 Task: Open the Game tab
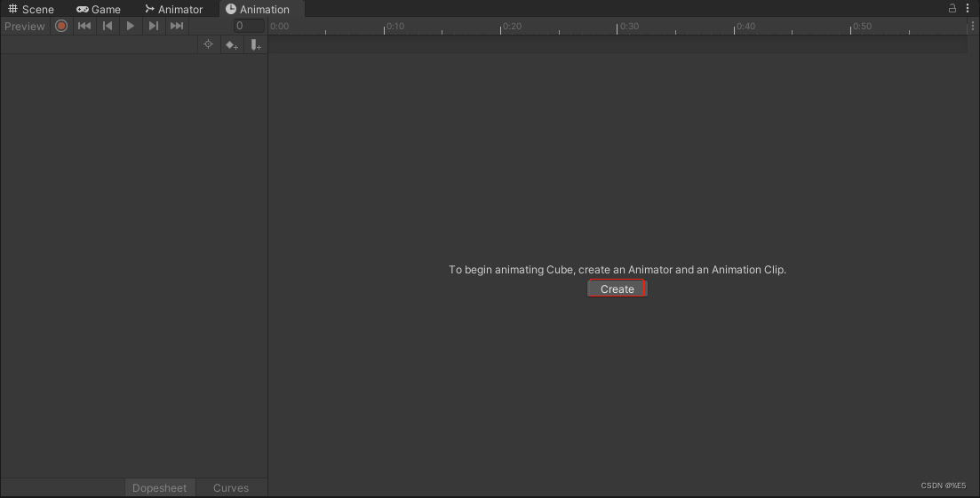(x=98, y=9)
